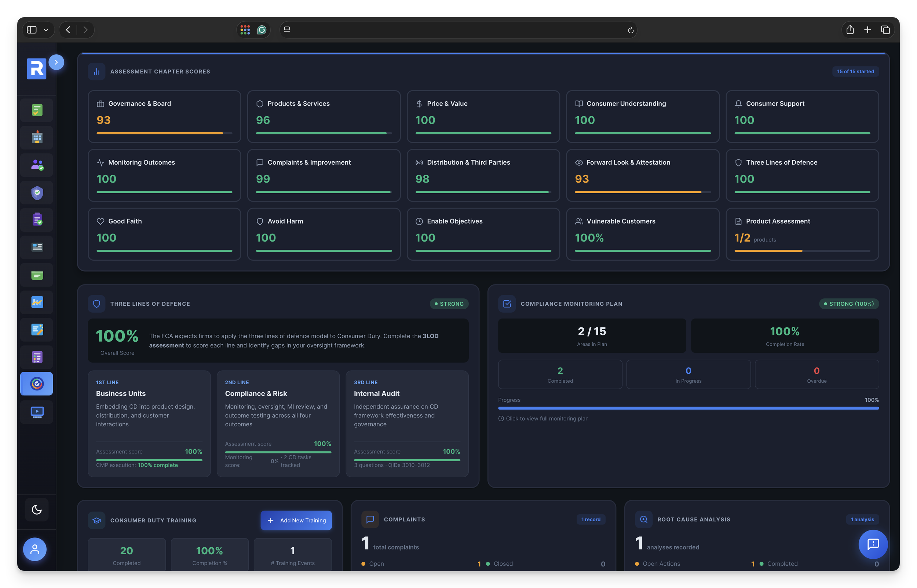This screenshot has width=917, height=588.
Task: Toggle the browser sidebar panel button
Action: tap(32, 30)
